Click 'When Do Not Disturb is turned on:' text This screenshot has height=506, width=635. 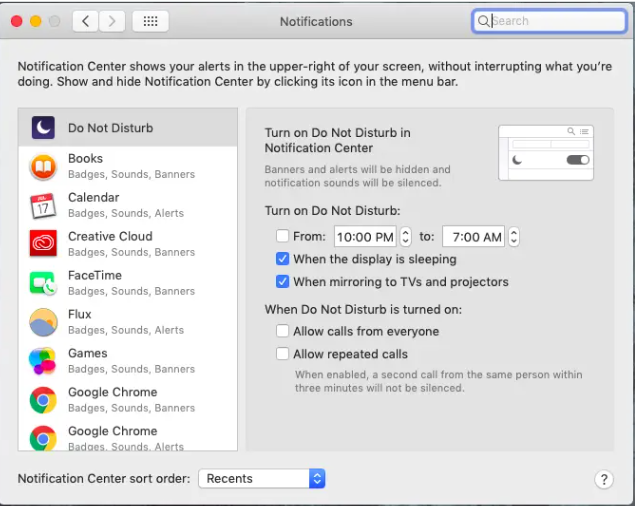click(363, 310)
